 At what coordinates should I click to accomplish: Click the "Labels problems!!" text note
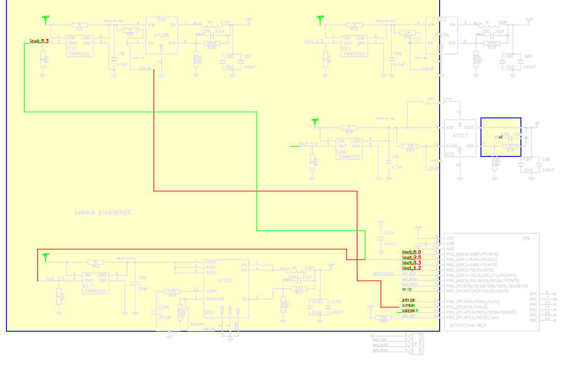point(103,212)
